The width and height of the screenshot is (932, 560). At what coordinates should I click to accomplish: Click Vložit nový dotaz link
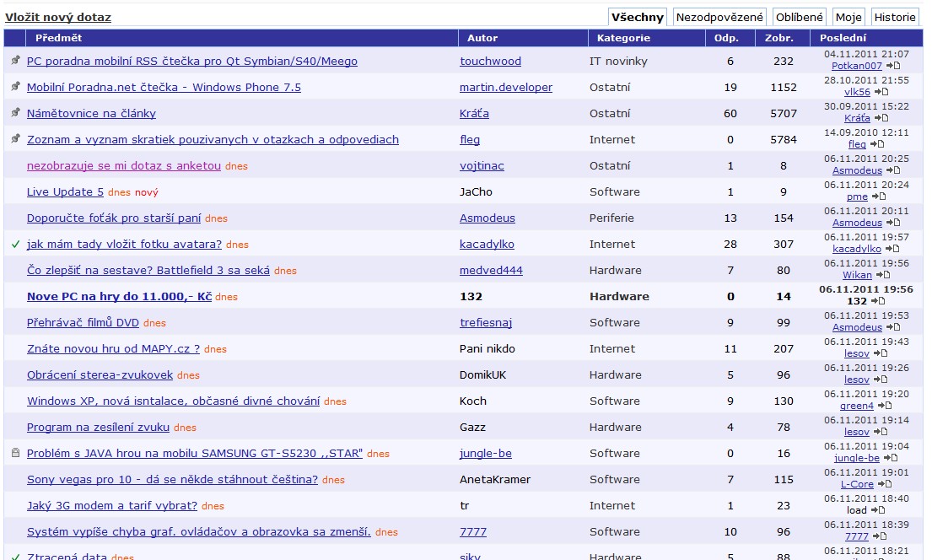click(x=58, y=17)
